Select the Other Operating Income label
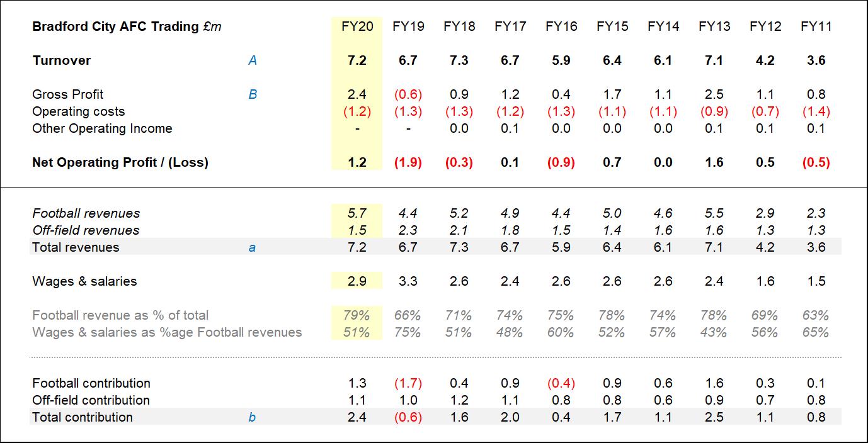This screenshot has width=868, height=443. (102, 128)
